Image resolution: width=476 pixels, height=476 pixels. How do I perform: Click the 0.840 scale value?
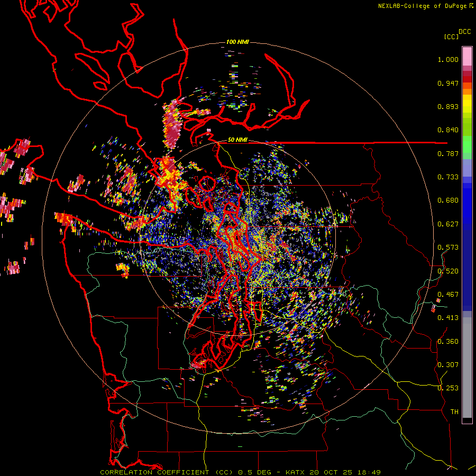[448, 130]
